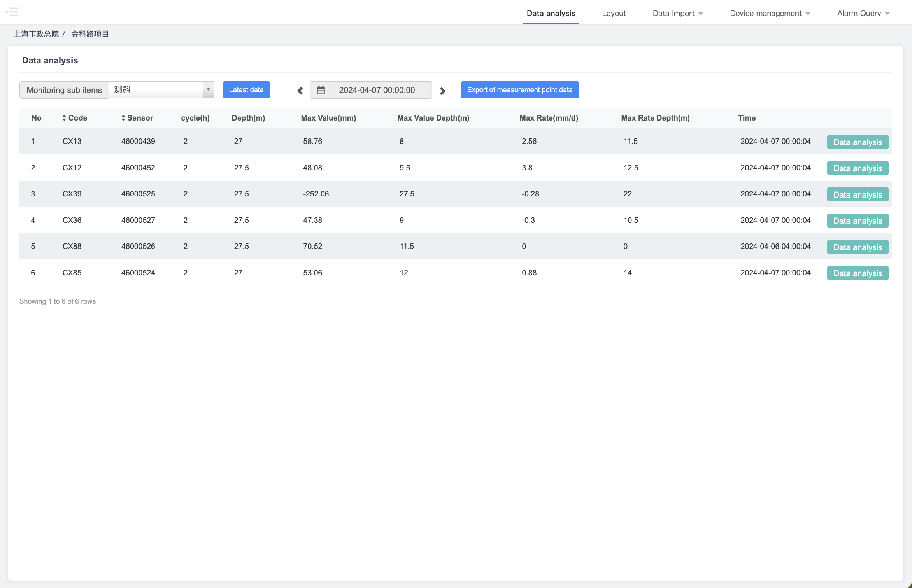The image size is (912, 588).
Task: Click the Max Rate Depth(m) header
Action: click(x=655, y=118)
